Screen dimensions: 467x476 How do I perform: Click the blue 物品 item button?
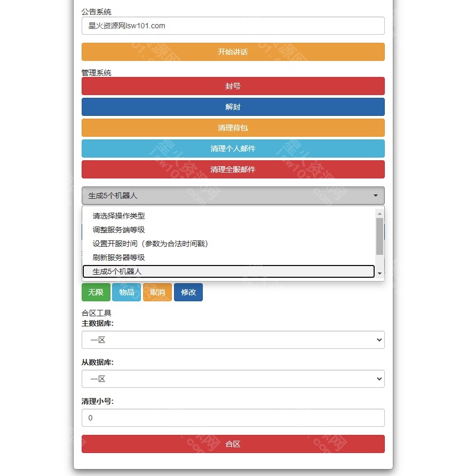pyautogui.click(x=126, y=292)
